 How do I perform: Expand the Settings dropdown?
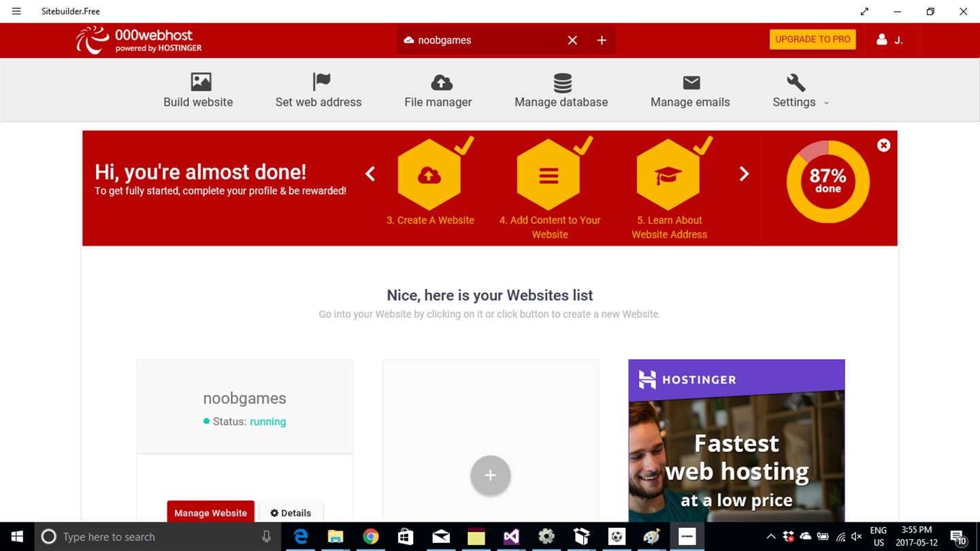(800, 90)
